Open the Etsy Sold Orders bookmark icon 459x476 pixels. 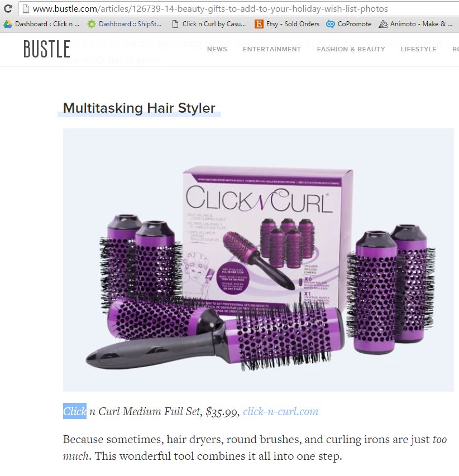pos(259,24)
